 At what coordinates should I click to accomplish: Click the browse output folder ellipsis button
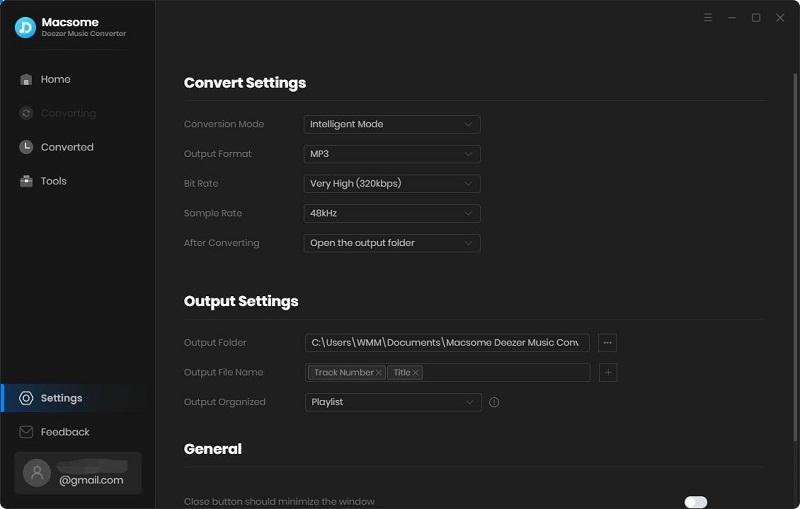click(x=607, y=342)
